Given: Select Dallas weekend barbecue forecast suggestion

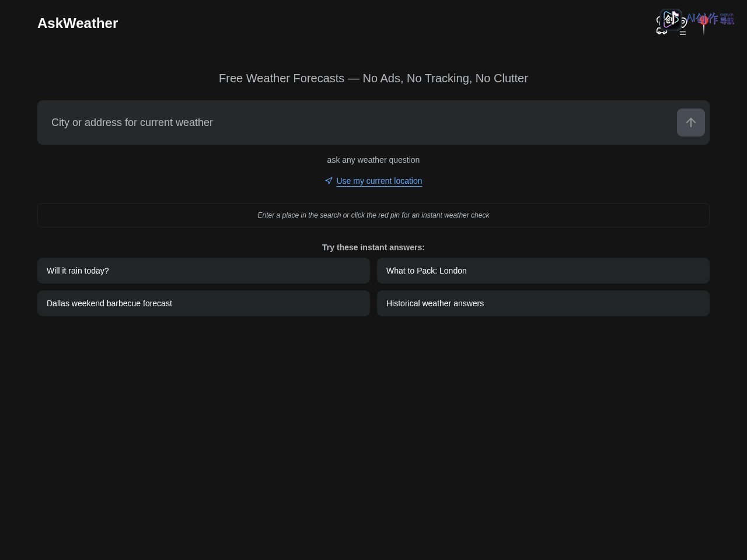Looking at the screenshot, I should pyautogui.click(x=204, y=303).
